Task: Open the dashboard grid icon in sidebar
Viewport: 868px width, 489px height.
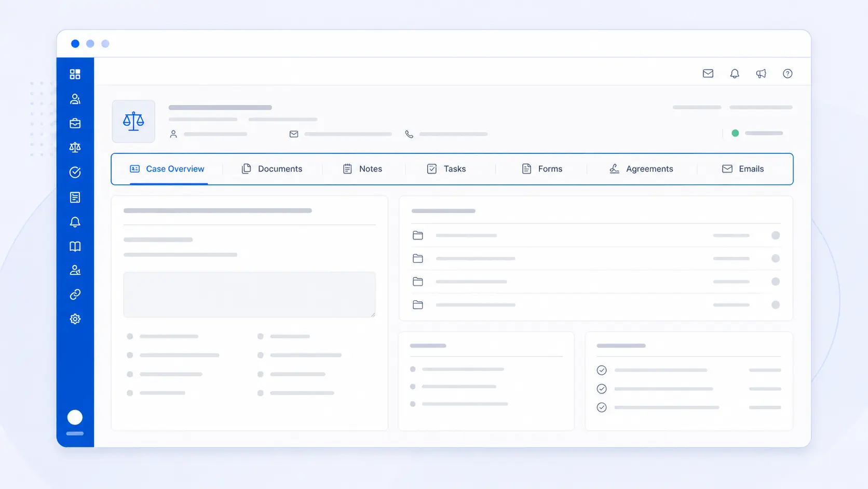Action: click(x=75, y=74)
